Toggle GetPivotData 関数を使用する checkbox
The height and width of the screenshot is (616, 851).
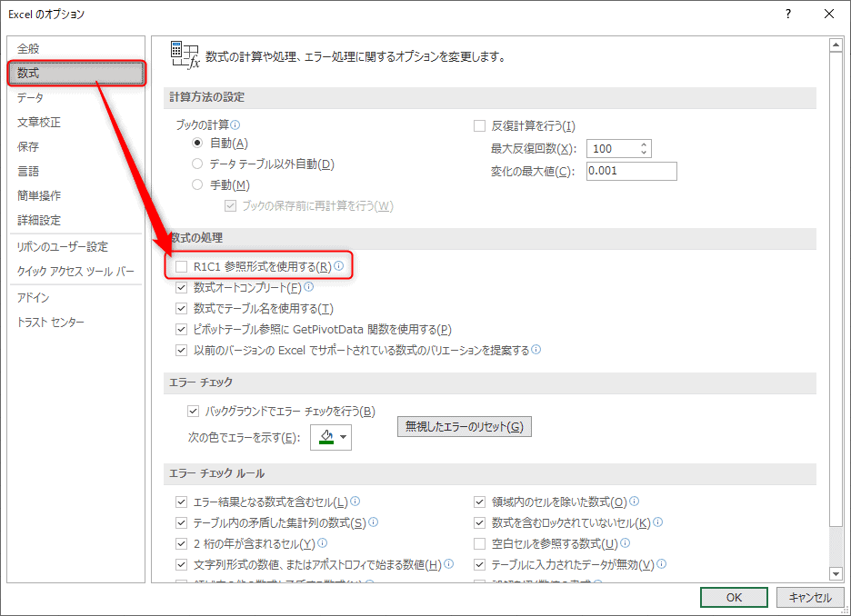coord(181,329)
